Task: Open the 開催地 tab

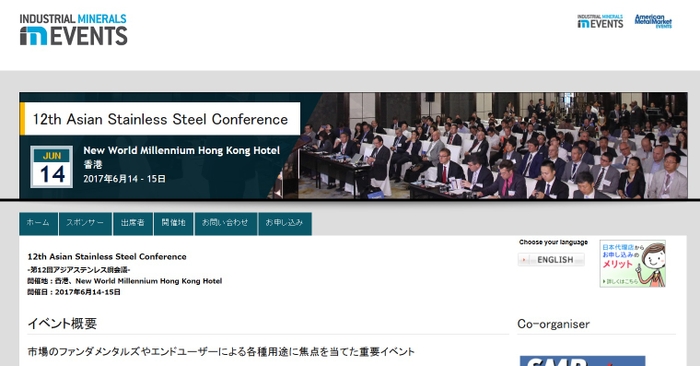Action: [x=174, y=223]
